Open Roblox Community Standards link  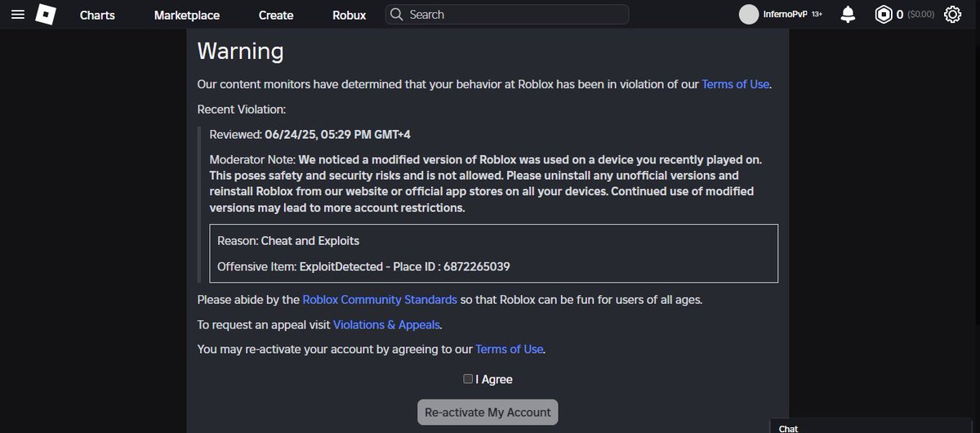click(380, 299)
